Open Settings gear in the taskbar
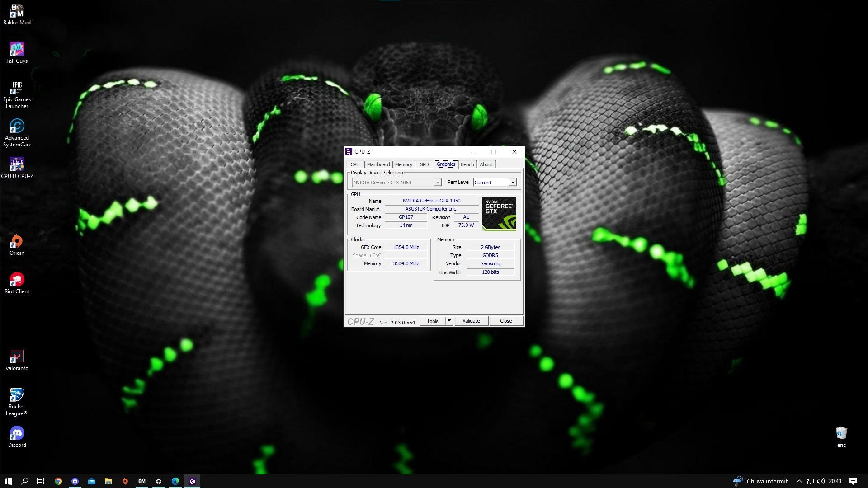 [x=159, y=481]
